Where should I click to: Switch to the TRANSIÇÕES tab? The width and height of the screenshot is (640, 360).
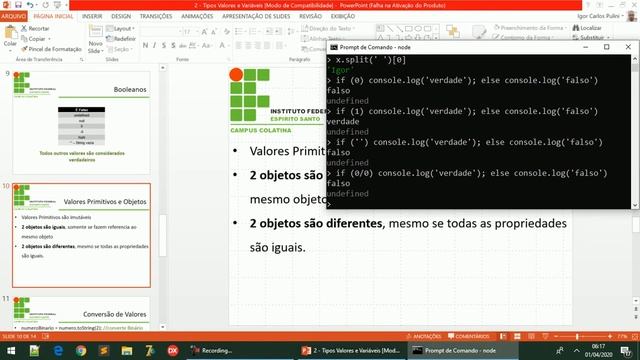tap(156, 16)
